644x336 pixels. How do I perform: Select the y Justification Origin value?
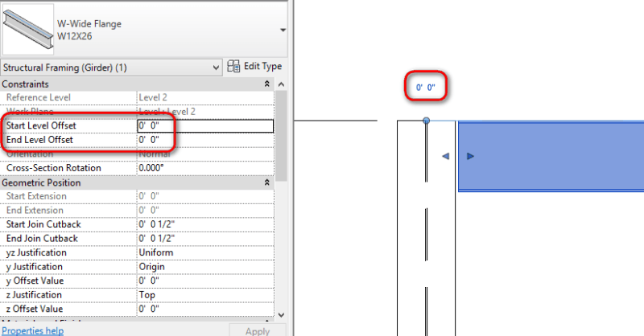(x=204, y=267)
